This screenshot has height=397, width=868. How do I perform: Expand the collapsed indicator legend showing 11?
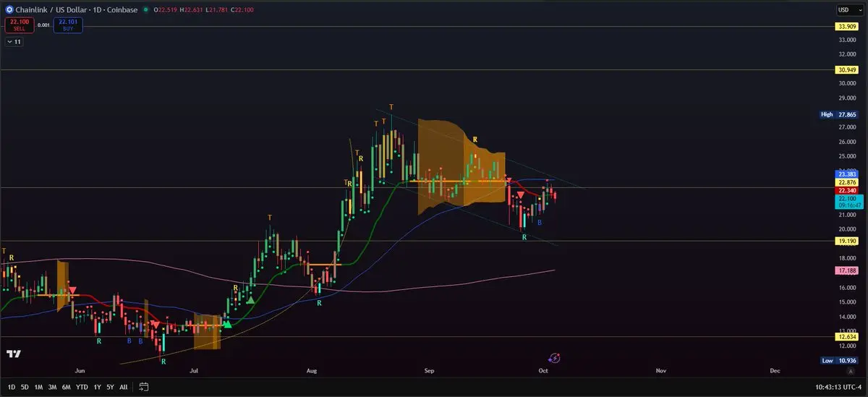(14, 42)
